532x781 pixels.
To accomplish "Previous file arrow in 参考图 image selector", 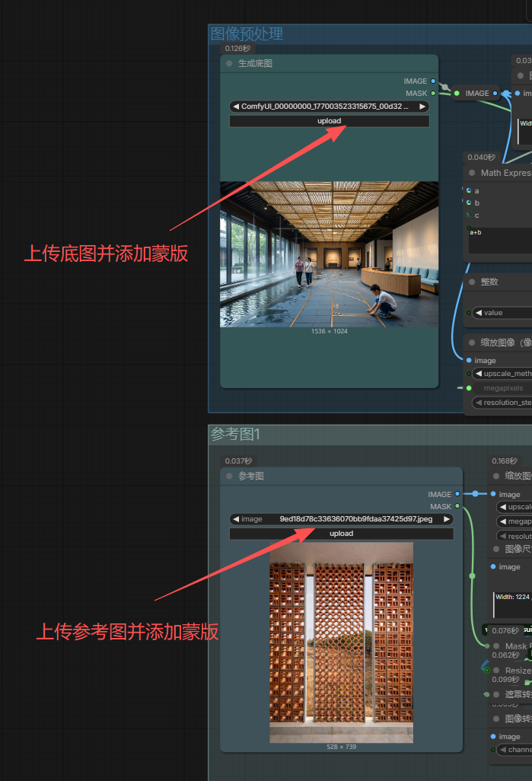I will (236, 519).
